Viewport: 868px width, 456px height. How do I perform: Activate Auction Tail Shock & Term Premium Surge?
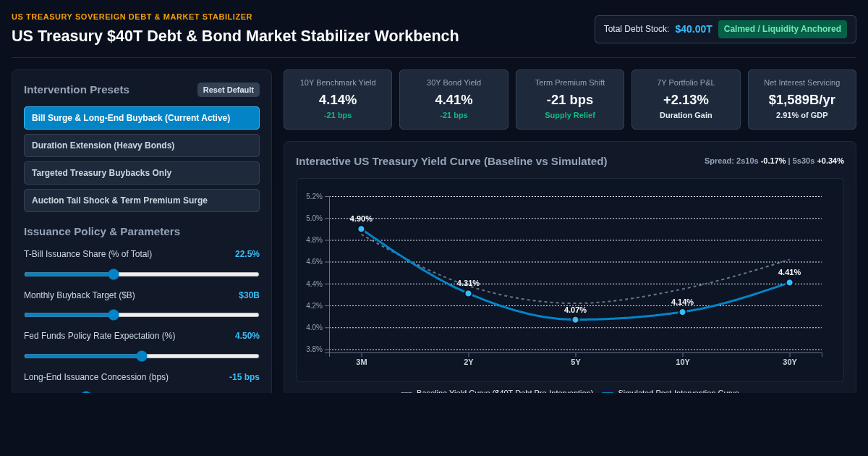click(x=142, y=200)
